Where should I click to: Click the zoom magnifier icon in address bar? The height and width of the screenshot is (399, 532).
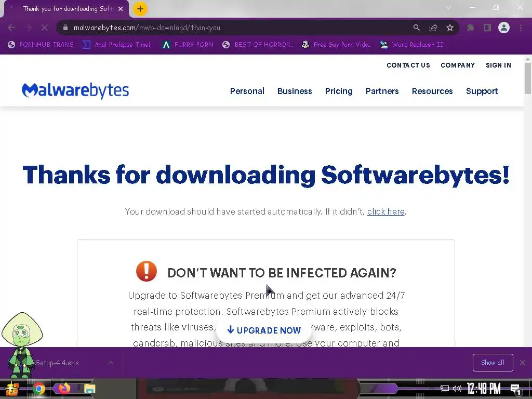[x=416, y=28]
